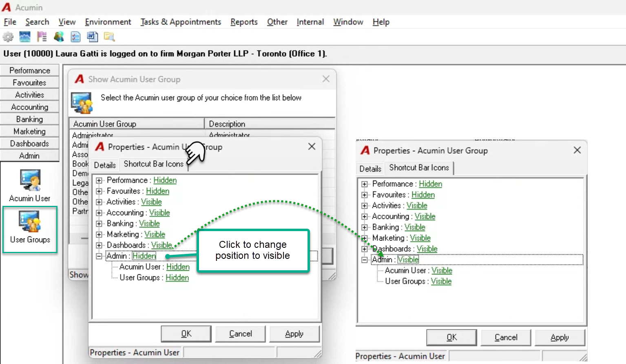Open the blue chart toolbar icon
The width and height of the screenshot is (626, 364).
click(25, 37)
